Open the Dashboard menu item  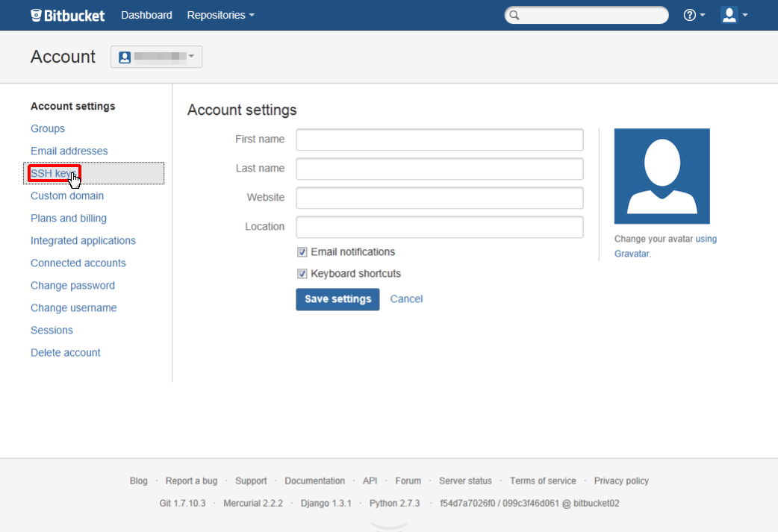pos(146,15)
